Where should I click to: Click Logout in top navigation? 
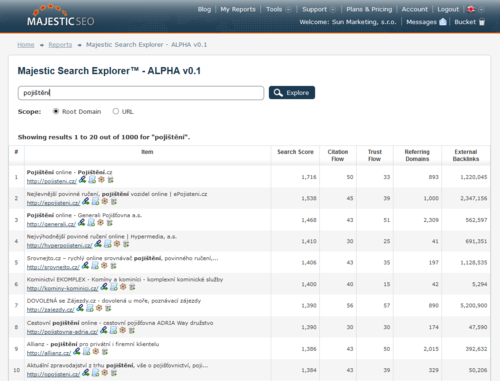[x=448, y=9]
